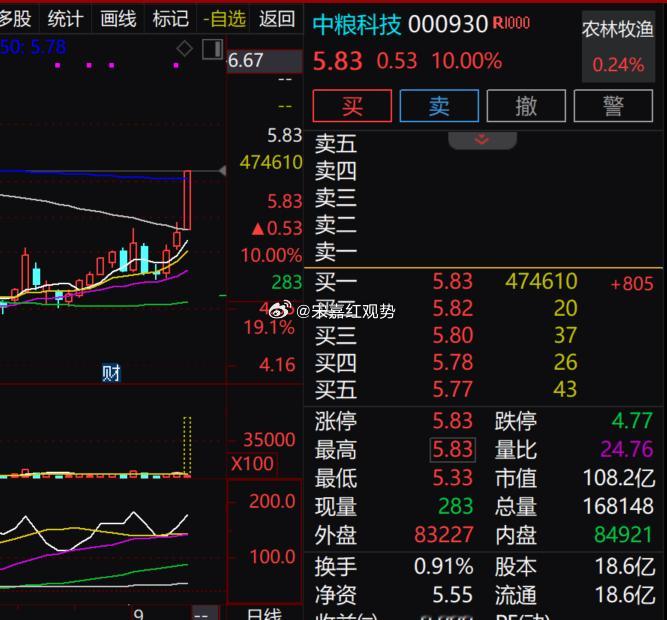Click the blue 卖 sell button
667x620 pixels.
439,106
